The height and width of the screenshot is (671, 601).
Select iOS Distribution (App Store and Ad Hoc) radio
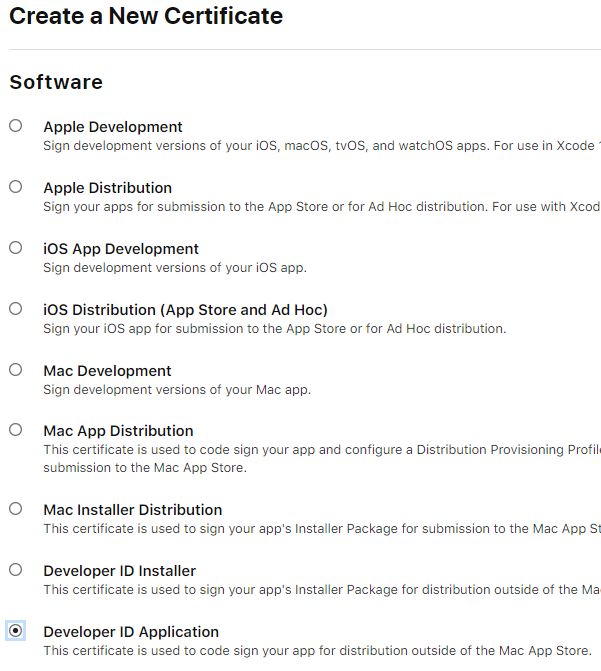(15, 309)
